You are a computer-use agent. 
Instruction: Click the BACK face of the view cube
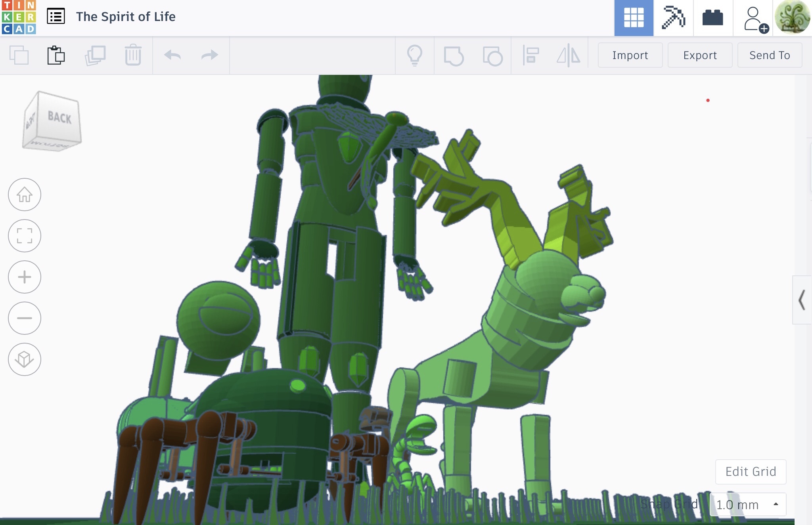tap(59, 117)
